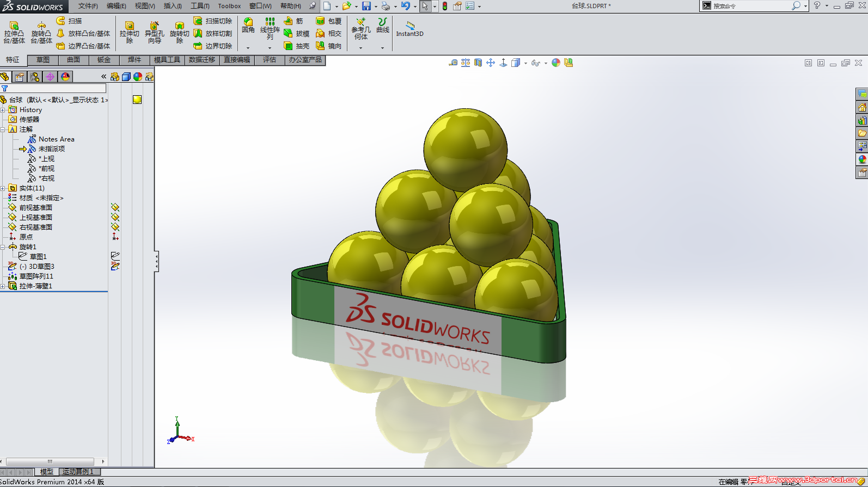Image resolution: width=868 pixels, height=487 pixels.
Task: Switch to the 草图 sketch tab
Action: 43,60
